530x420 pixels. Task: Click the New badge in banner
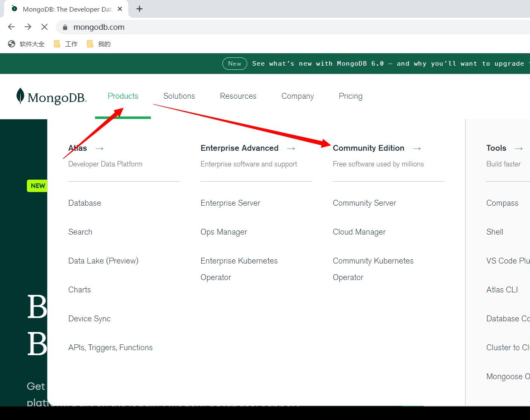coord(234,64)
